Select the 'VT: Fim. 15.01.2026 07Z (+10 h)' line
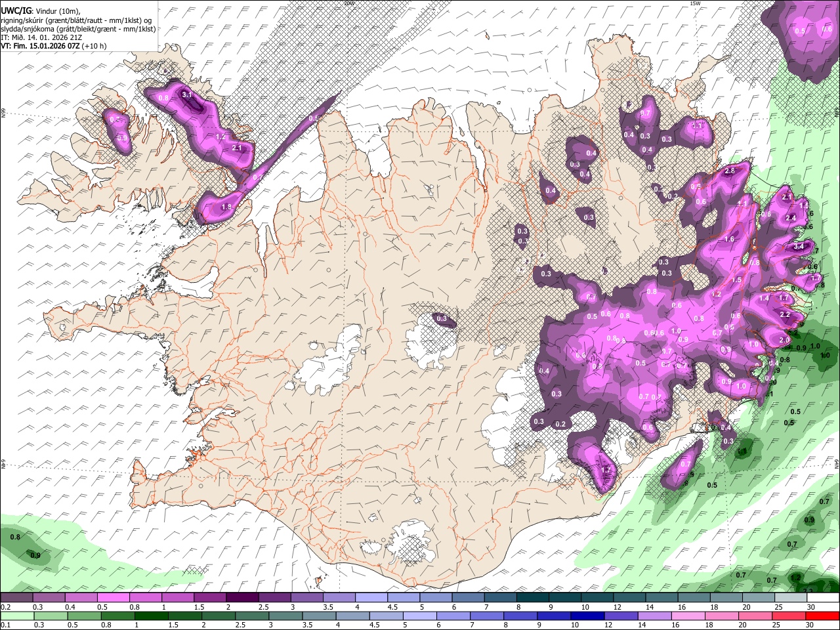Image resolution: width=840 pixels, height=630 pixels. [53, 46]
